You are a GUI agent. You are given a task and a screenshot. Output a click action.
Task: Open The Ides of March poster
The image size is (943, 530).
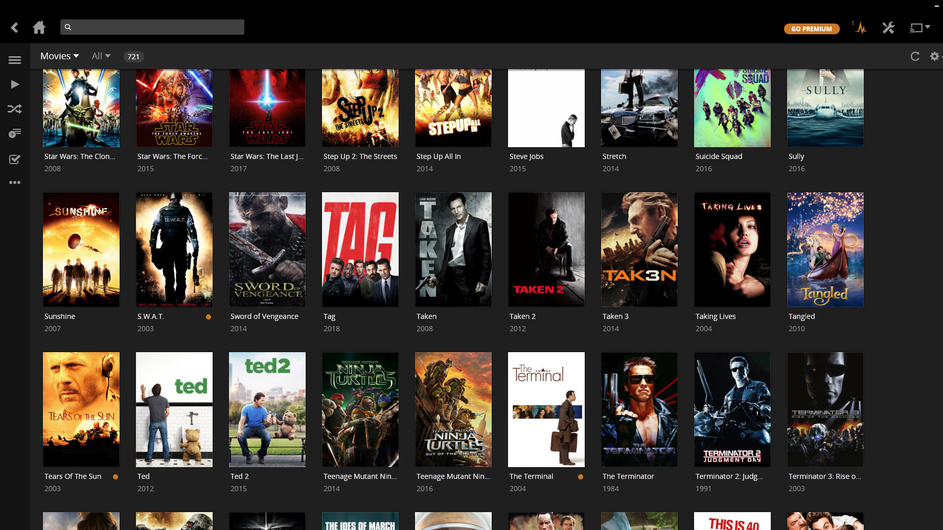pos(360,521)
